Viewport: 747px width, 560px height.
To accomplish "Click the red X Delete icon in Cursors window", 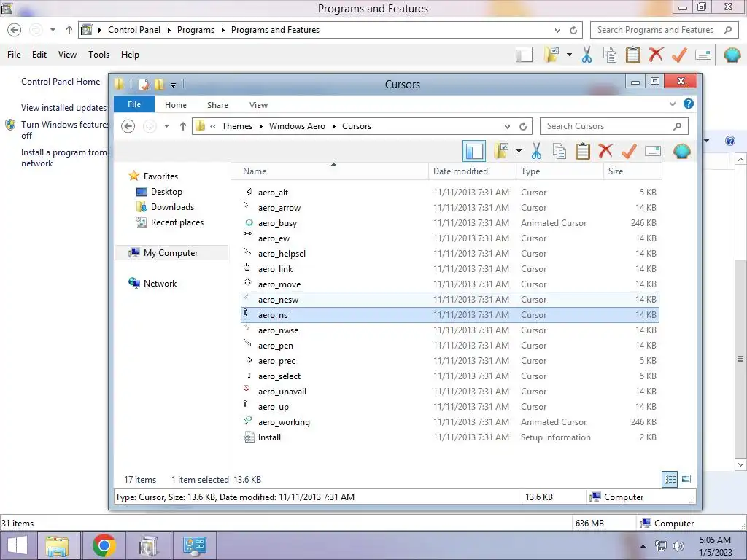I will 605,151.
